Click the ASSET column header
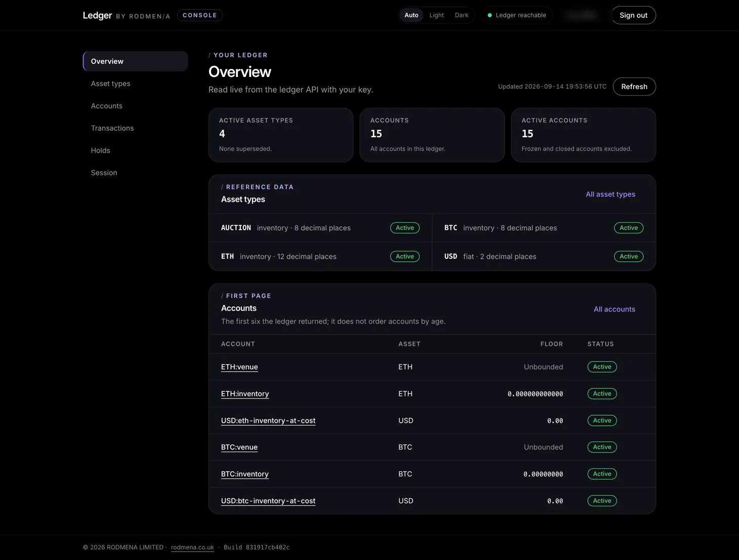This screenshot has height=560, width=739. [409, 344]
